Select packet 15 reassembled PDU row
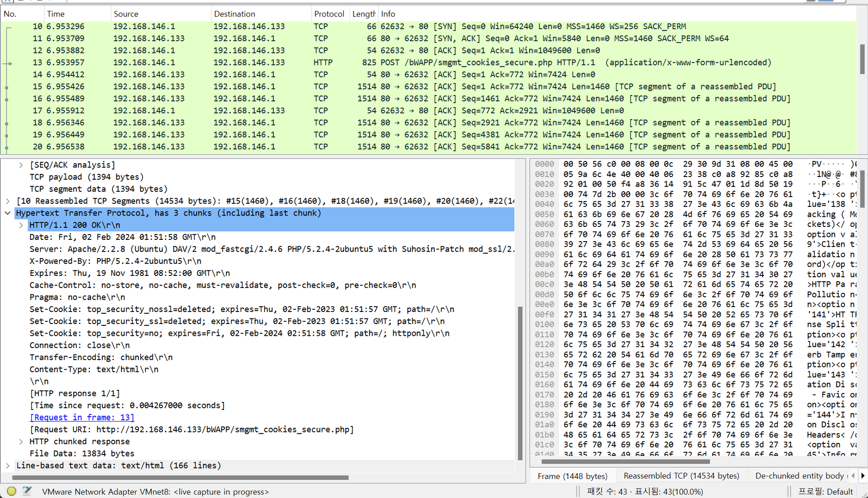868x498 pixels. click(428, 87)
